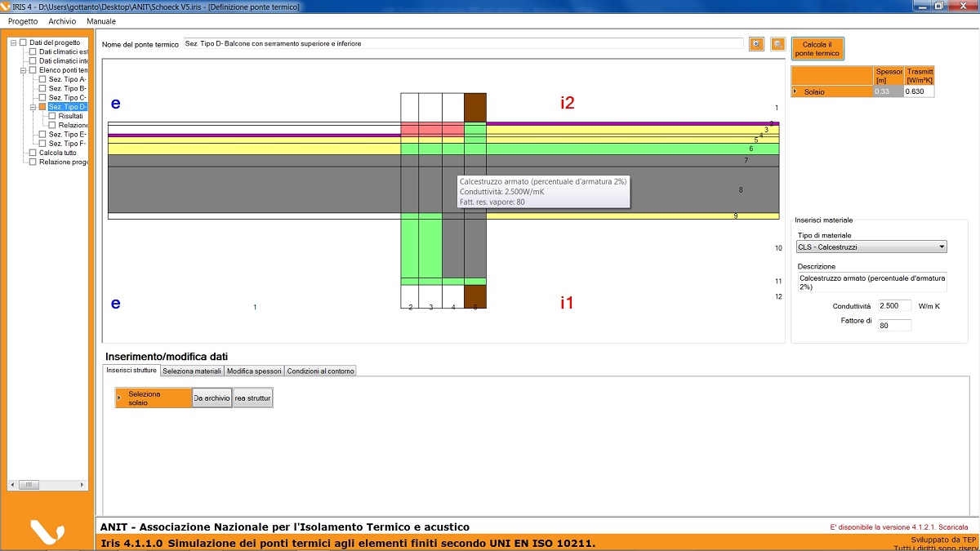Click the Da archivio button
The width and height of the screenshot is (980, 551).
(x=212, y=398)
